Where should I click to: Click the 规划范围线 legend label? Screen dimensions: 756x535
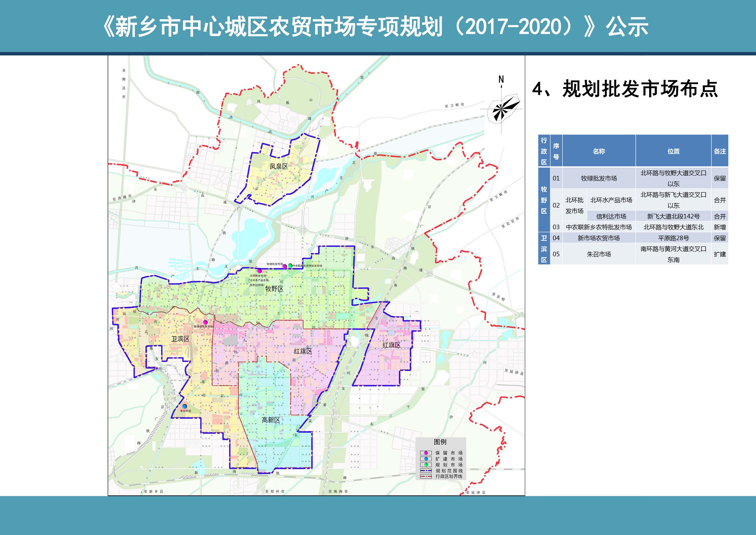[x=449, y=471]
